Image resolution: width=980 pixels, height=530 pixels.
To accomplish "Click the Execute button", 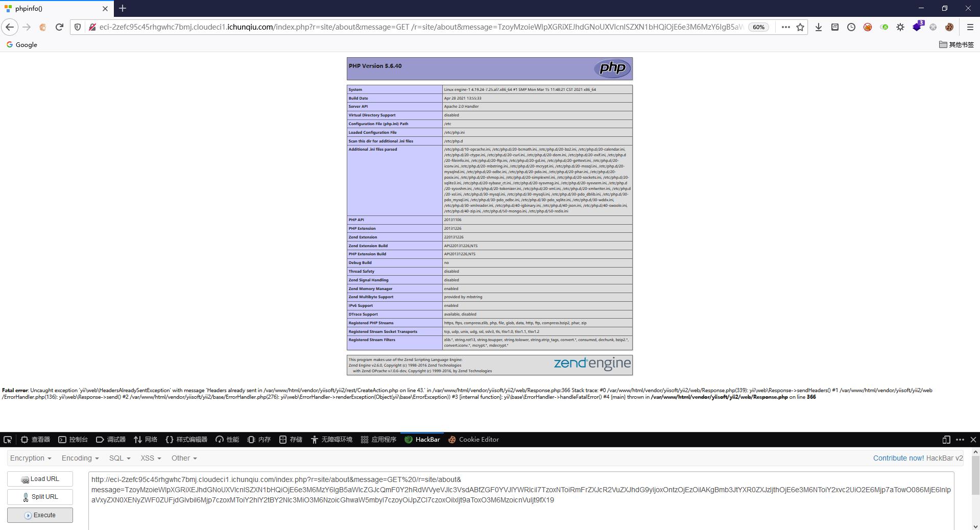I will pyautogui.click(x=40, y=515).
